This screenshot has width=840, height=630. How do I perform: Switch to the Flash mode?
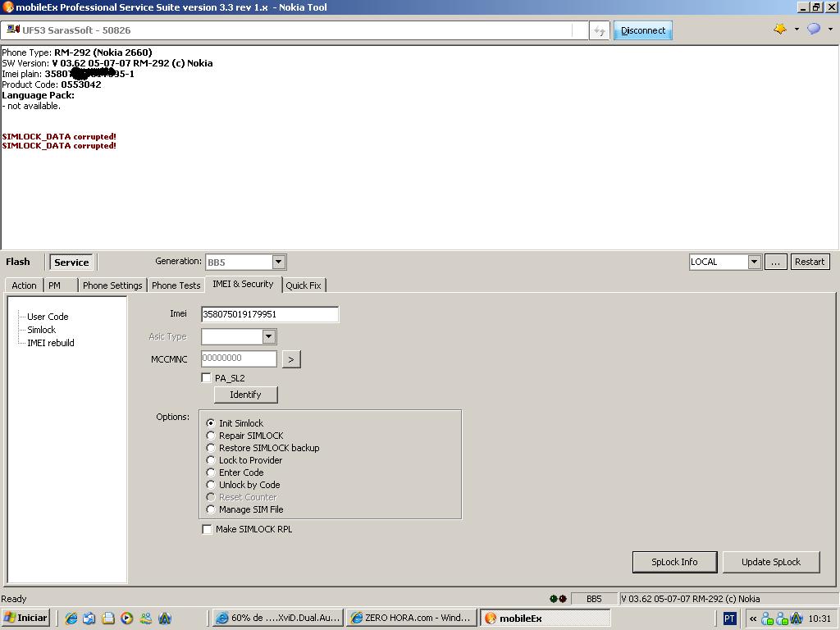coord(18,262)
